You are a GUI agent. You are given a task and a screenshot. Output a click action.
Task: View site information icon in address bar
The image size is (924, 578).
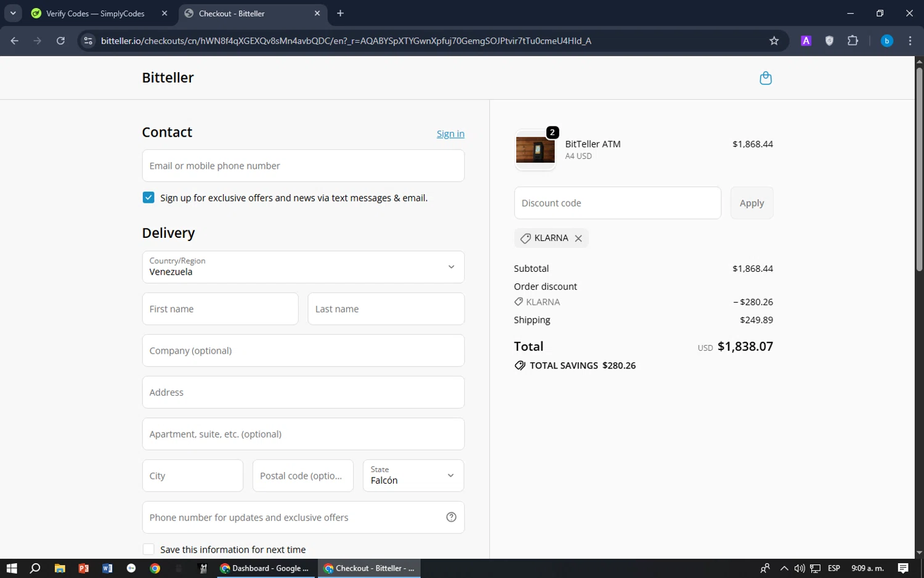pos(88,41)
